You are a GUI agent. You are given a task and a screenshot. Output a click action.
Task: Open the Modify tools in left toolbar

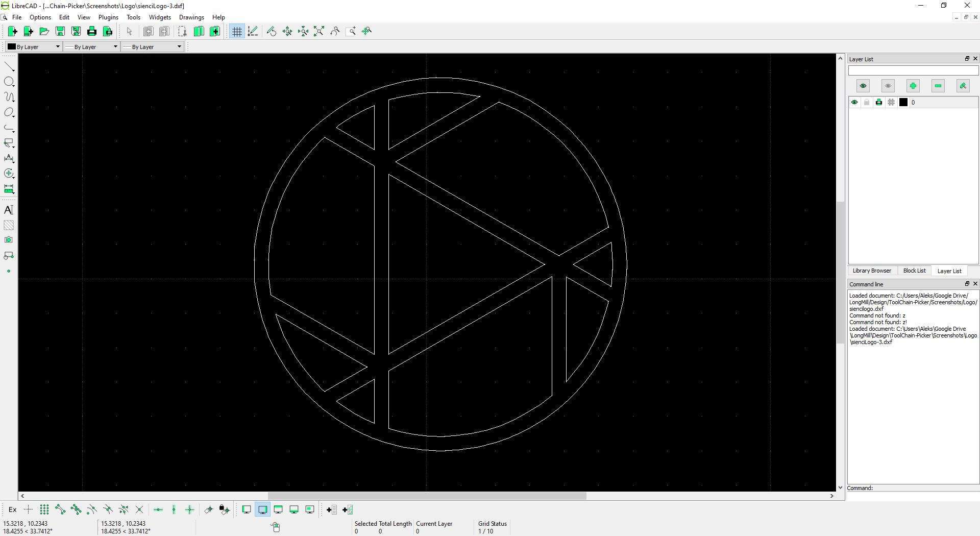[x=9, y=174]
